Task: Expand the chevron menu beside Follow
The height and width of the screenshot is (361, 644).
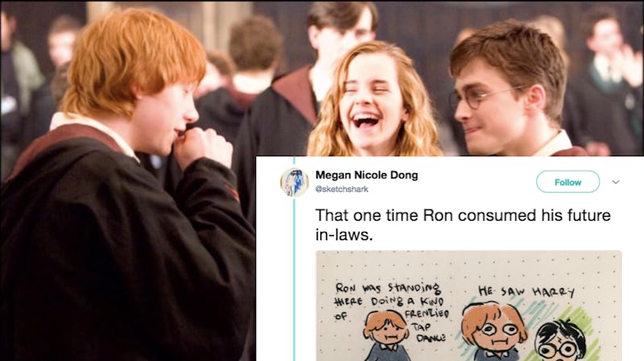Action: coord(615,182)
